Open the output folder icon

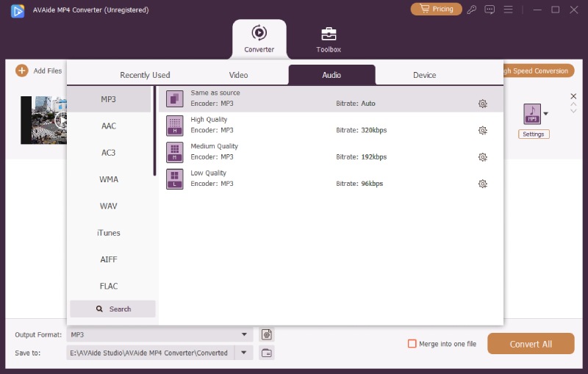[x=267, y=353]
